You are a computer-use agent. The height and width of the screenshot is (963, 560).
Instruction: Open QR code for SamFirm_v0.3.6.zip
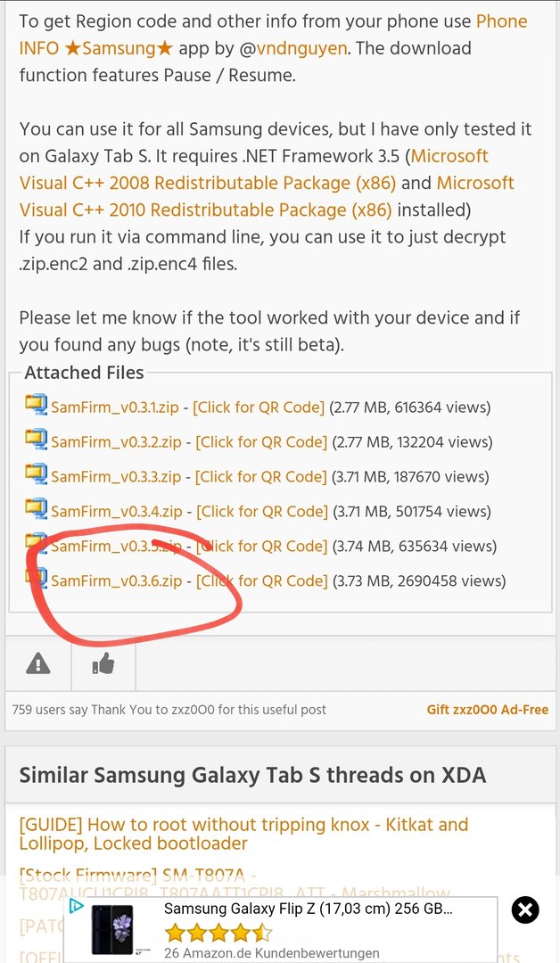[262, 581]
